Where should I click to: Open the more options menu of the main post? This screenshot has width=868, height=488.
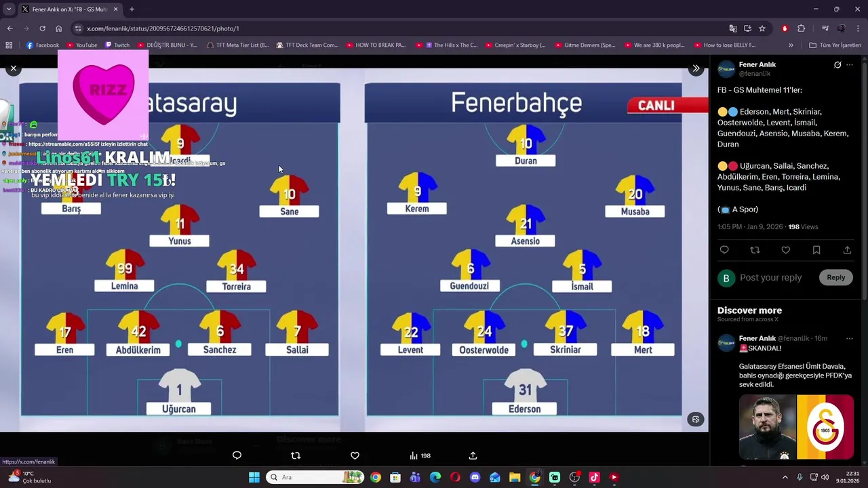click(850, 65)
